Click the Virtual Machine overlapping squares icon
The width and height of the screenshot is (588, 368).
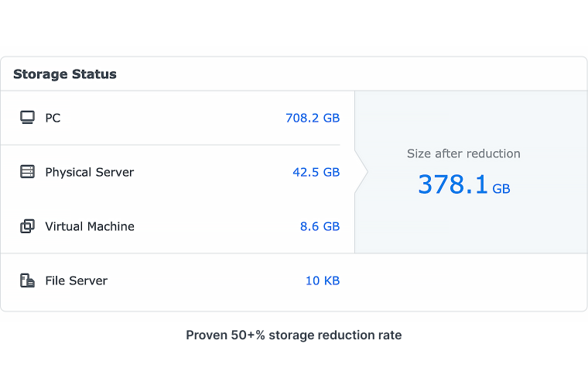(27, 226)
